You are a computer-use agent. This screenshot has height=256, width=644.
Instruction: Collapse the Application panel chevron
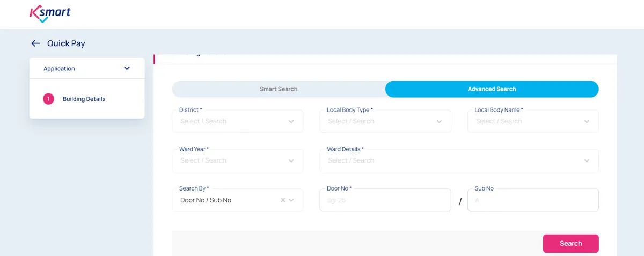click(x=127, y=69)
